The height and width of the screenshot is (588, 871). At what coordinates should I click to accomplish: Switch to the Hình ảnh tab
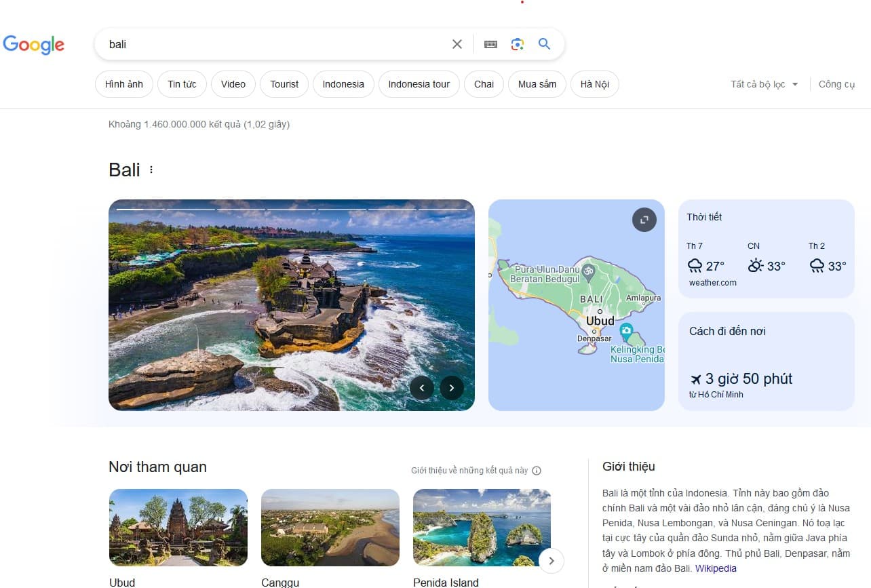(x=124, y=84)
